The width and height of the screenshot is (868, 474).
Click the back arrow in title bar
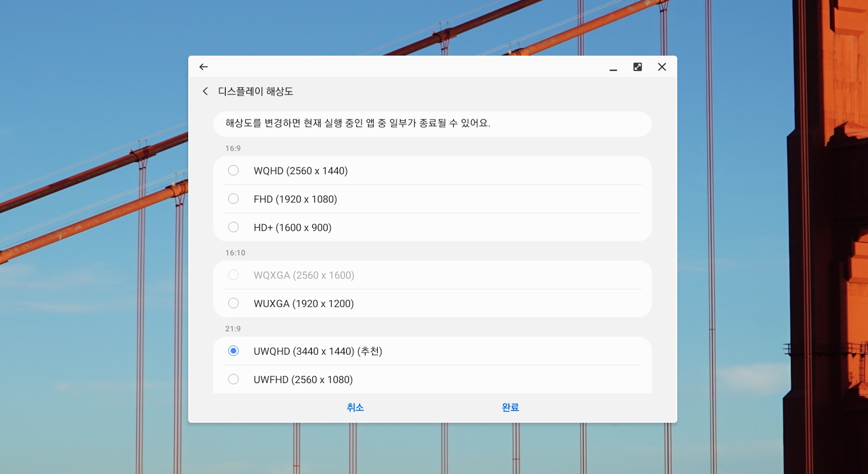click(x=203, y=67)
